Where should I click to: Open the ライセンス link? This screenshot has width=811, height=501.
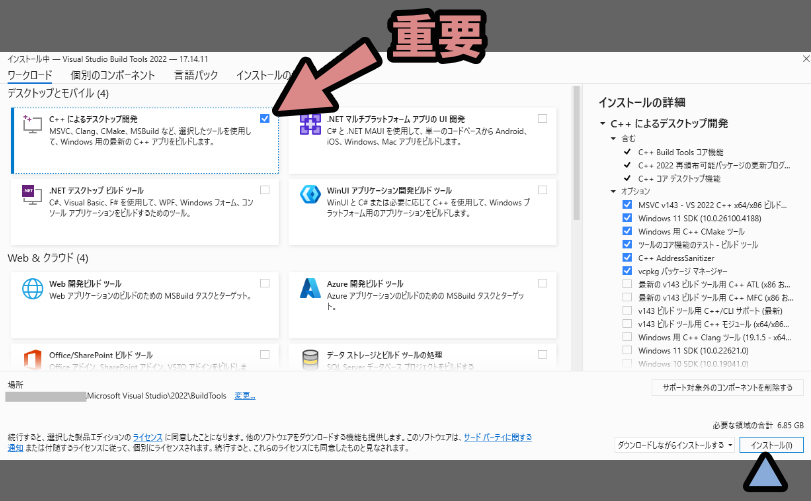tap(147, 437)
